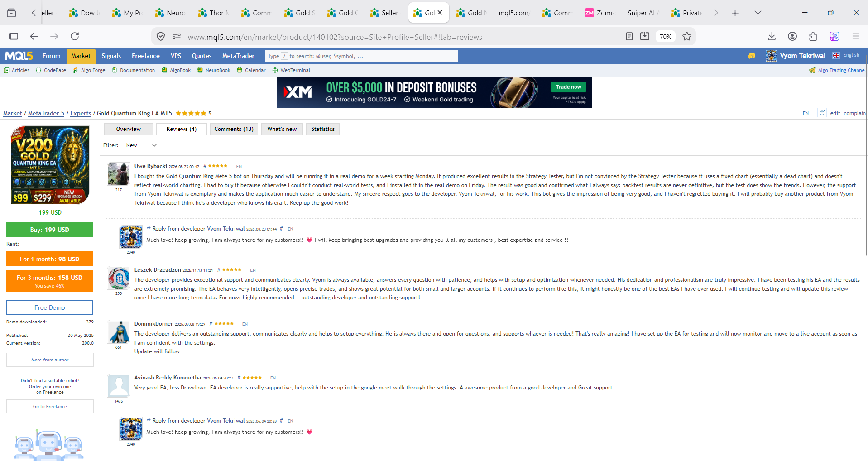Click the Buy: 199 USD button

pos(49,230)
